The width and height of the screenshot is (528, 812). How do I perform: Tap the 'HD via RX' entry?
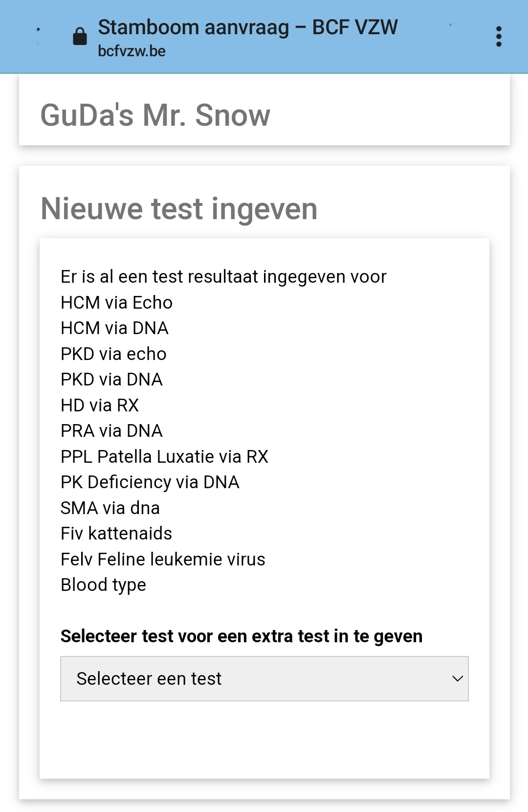100,406
